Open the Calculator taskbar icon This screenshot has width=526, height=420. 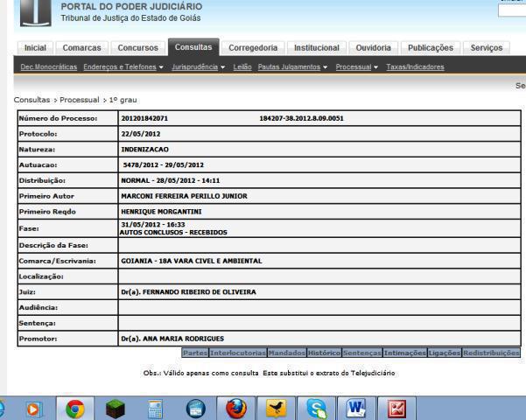(x=155, y=407)
